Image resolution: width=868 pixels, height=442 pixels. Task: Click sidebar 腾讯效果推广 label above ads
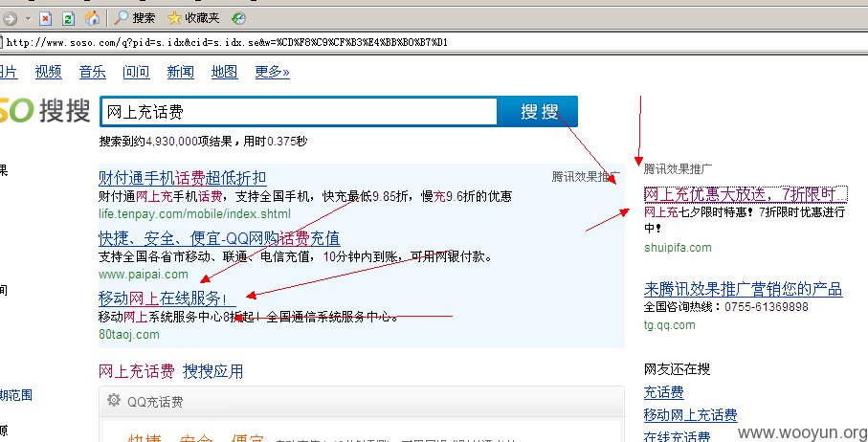[678, 169]
